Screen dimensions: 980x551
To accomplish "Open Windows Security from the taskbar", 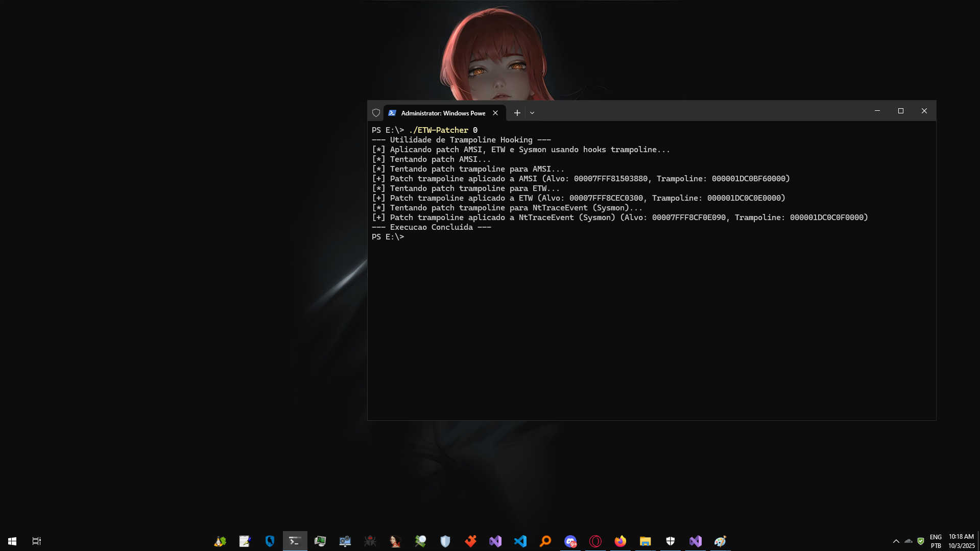I will 671,541.
